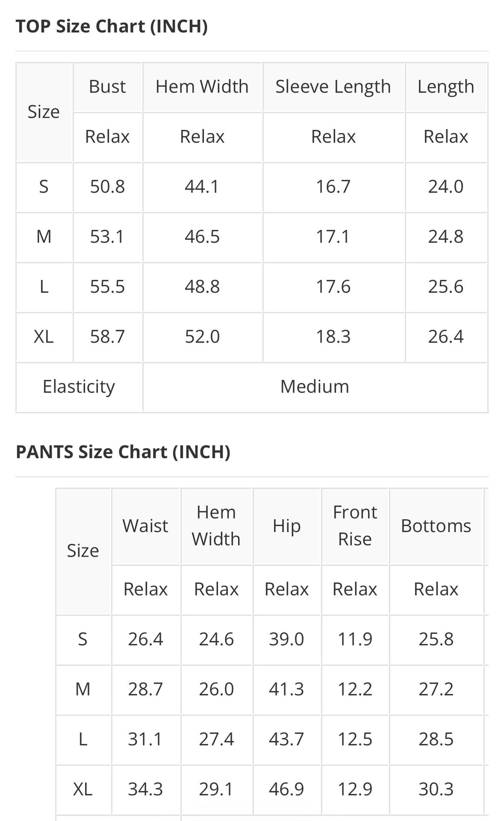Select the Bust column header
504x821 pixels.
tap(107, 87)
